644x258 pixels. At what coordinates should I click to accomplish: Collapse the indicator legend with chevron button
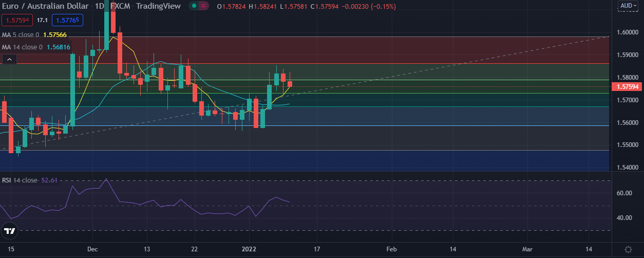9,60
